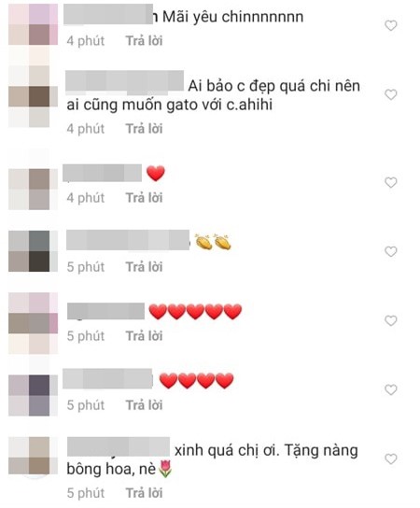Open the blurred username before five red hearts
The height and width of the screenshot is (508, 420).
[x=105, y=311]
